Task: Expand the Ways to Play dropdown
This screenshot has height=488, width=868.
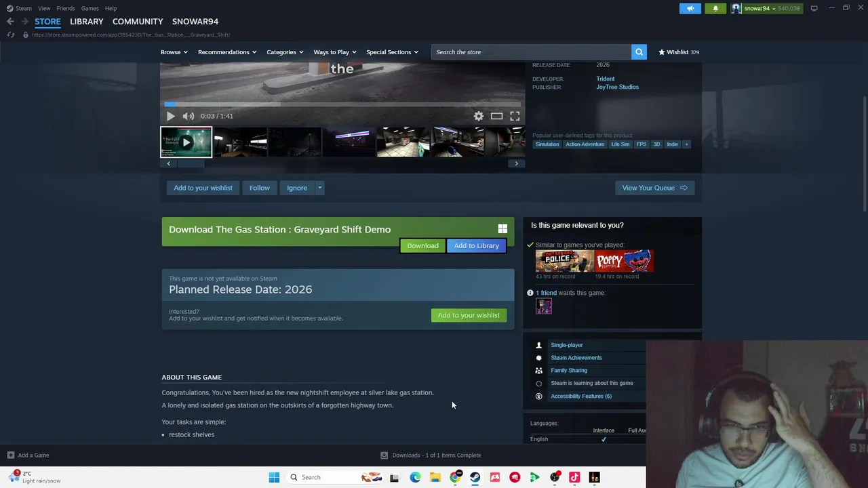Action: (x=335, y=52)
